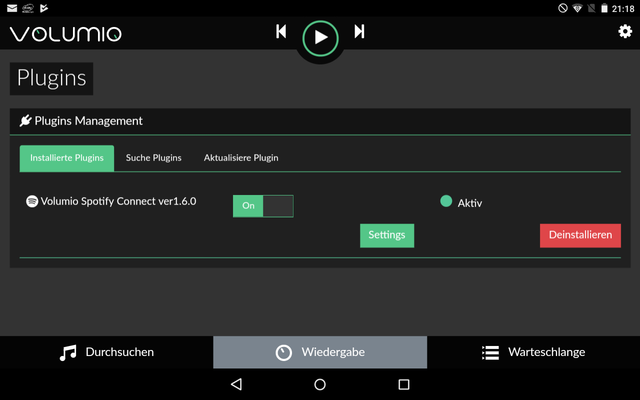Viewport: 640px width, 400px height.
Task: Click the Volumio Spotify Connect ver1.6.0 text
Action: tap(118, 201)
